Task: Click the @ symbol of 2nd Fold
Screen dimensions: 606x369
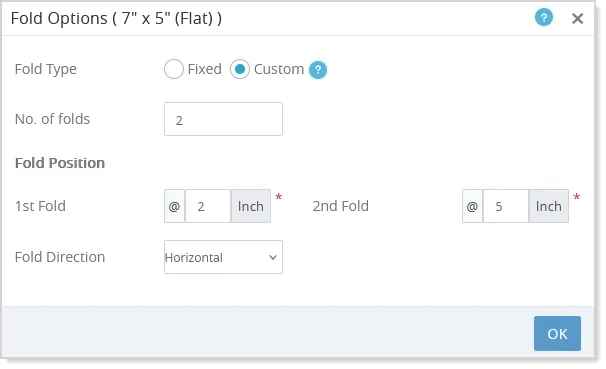Action: click(x=472, y=206)
